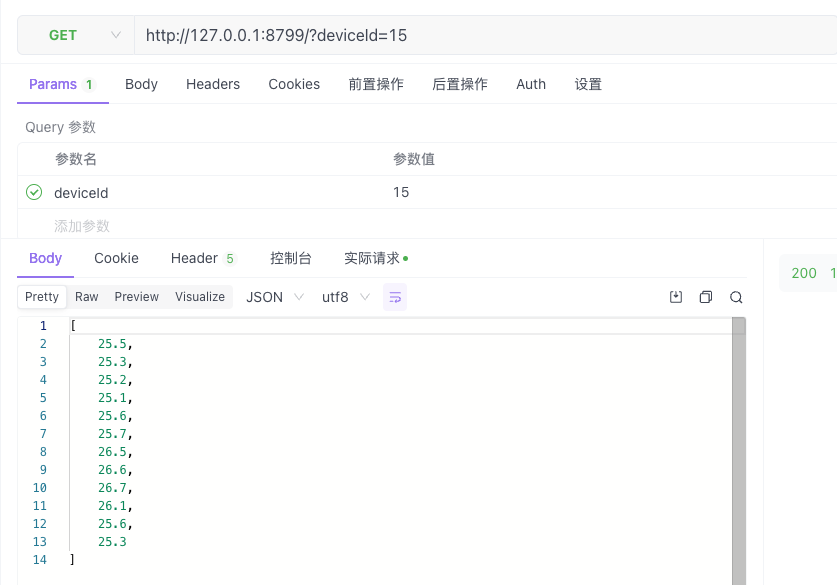Click the response body vertical scrollbar
The height and width of the screenshot is (585, 837).
tap(739, 450)
